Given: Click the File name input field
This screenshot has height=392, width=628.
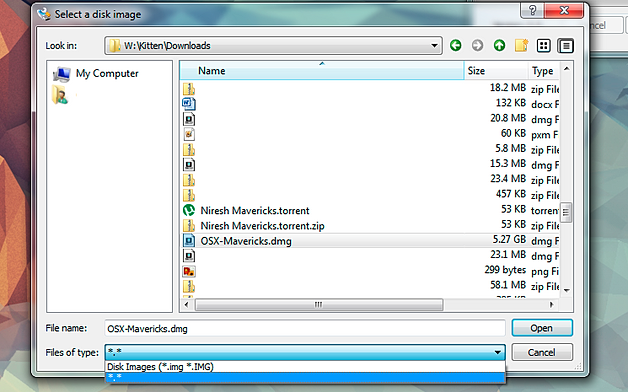Looking at the screenshot, I should pos(305,329).
